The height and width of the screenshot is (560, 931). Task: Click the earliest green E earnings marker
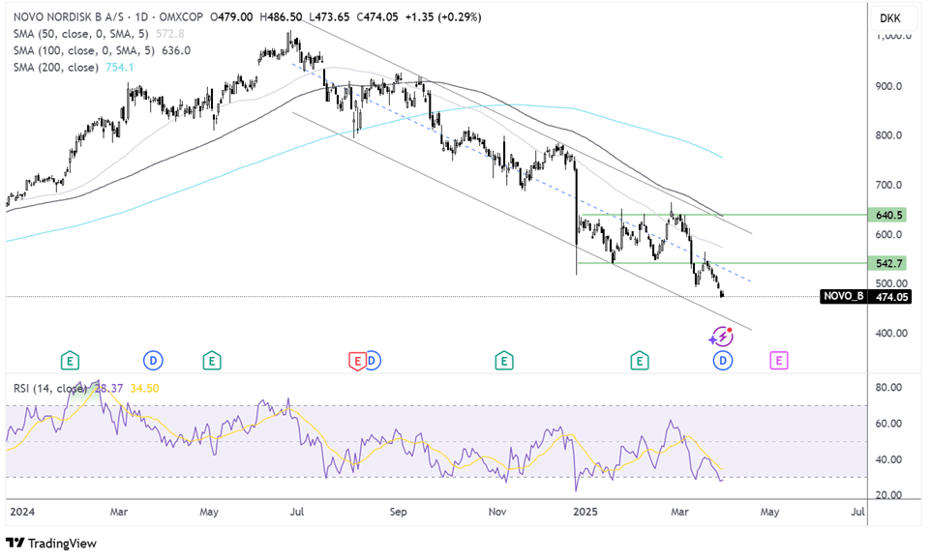[x=70, y=360]
